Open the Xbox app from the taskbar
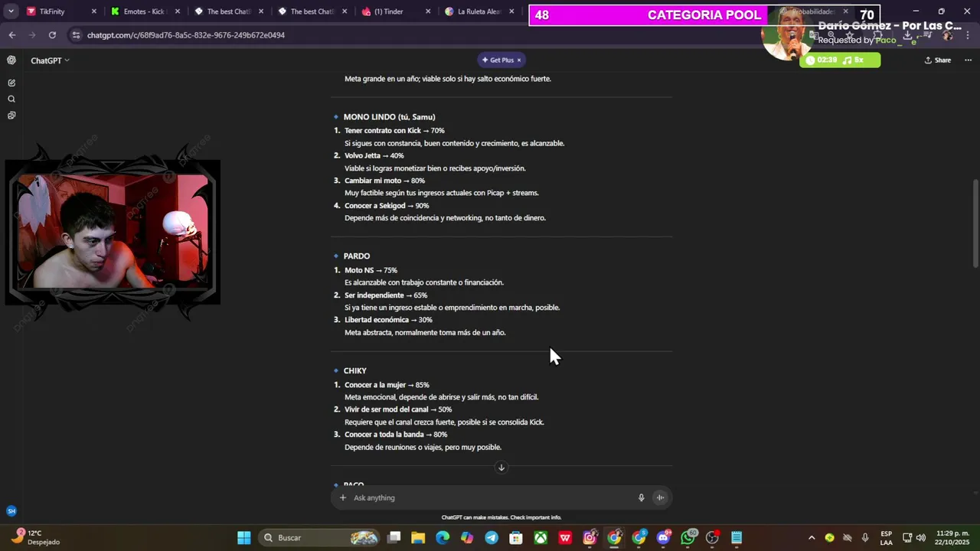The width and height of the screenshot is (980, 551). (541, 538)
